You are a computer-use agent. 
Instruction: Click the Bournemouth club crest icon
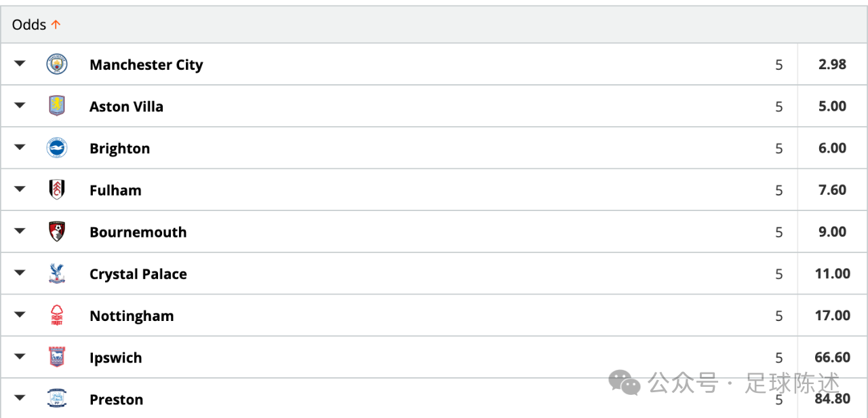coord(57,231)
